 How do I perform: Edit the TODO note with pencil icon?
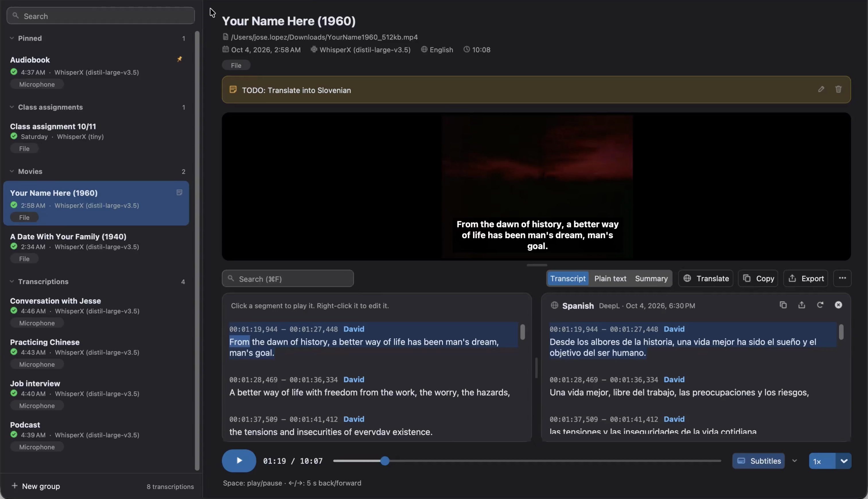coord(821,89)
